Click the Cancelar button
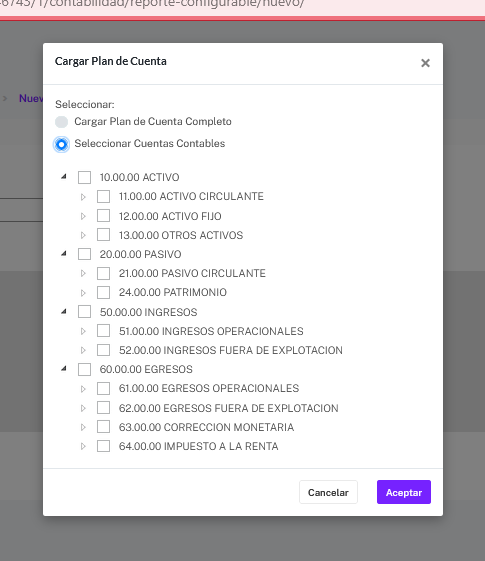Viewport: 485px width, 561px height. (x=328, y=492)
